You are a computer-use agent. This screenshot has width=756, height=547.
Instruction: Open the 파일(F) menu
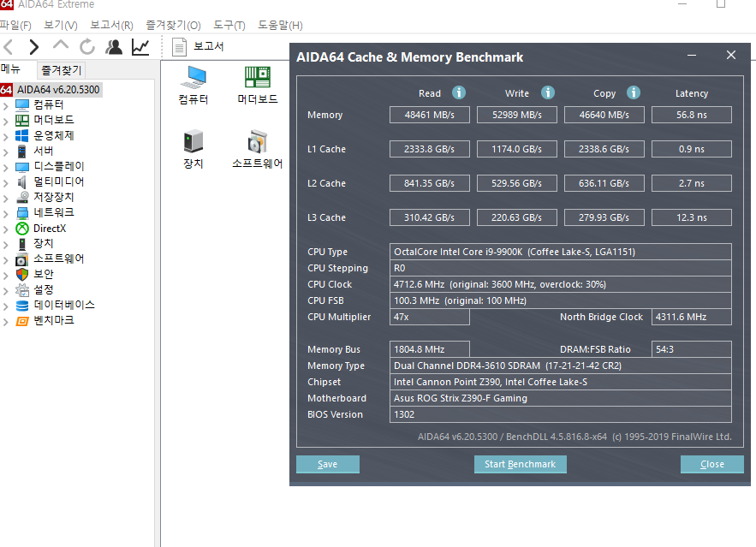tap(15, 25)
